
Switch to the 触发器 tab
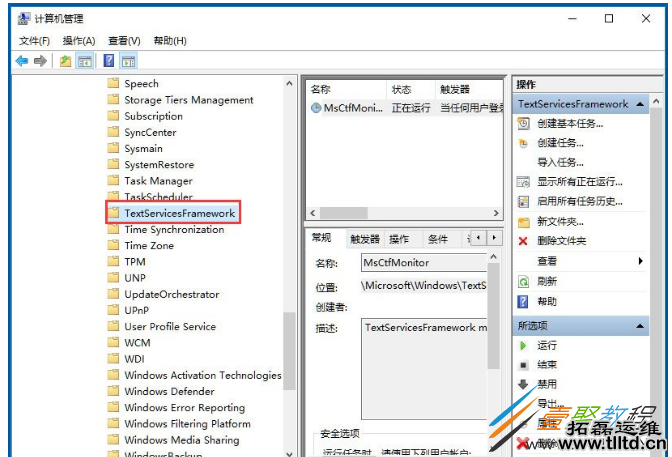click(365, 239)
